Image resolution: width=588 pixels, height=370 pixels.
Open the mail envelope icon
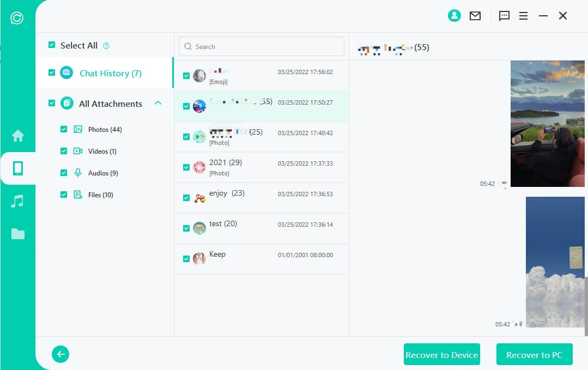pos(475,16)
